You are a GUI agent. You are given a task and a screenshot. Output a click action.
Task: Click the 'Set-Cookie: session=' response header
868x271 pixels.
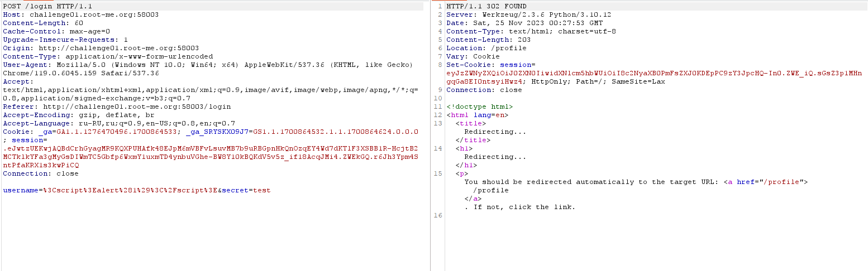point(490,65)
